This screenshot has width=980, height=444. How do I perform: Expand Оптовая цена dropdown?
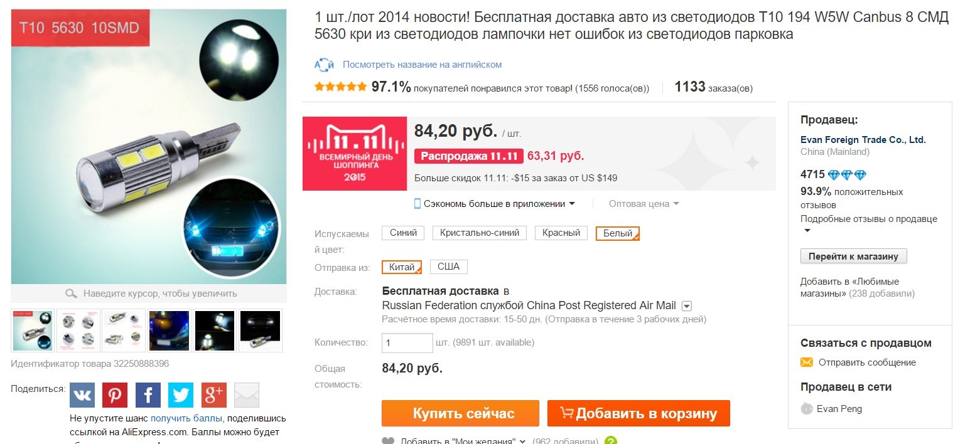click(x=644, y=204)
